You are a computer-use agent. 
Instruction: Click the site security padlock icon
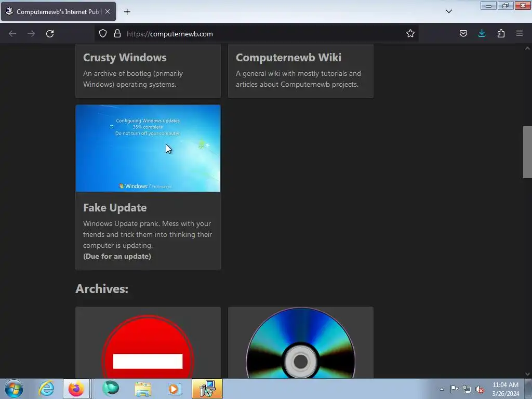(117, 34)
